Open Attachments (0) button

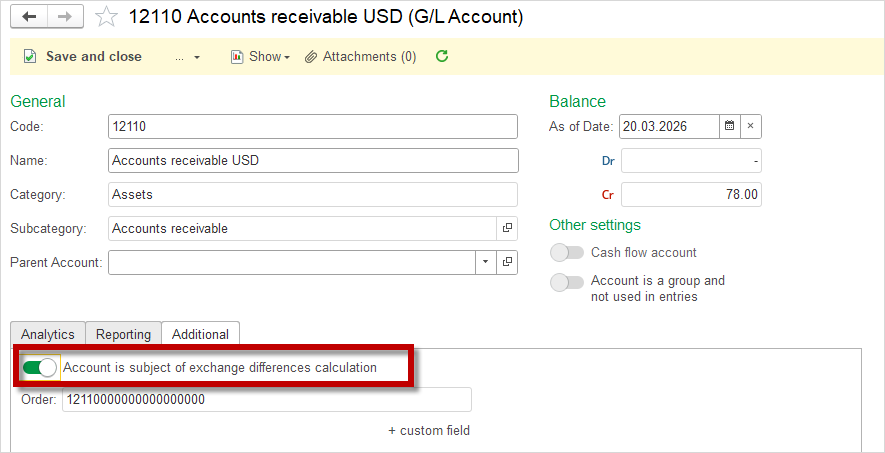point(361,57)
